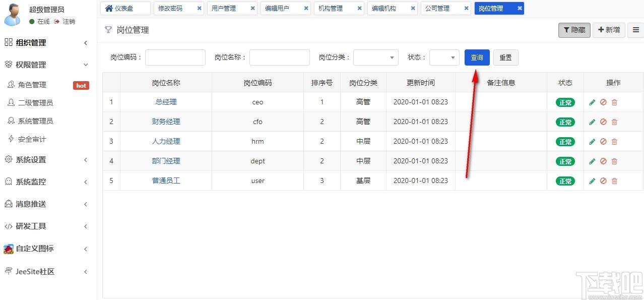Screen dimensions: 644x300
Task: Edit the 部门经理 row with pencil icon
Action: click(592, 161)
